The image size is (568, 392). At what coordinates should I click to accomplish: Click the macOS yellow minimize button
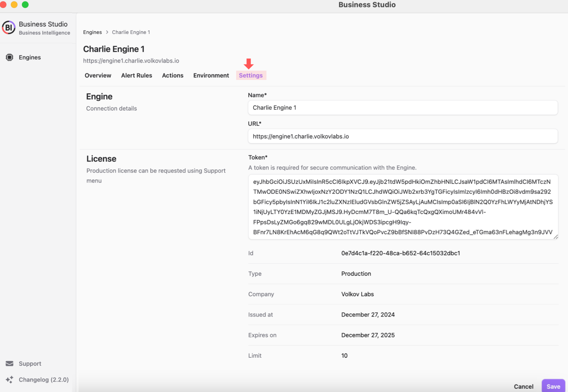click(14, 4)
